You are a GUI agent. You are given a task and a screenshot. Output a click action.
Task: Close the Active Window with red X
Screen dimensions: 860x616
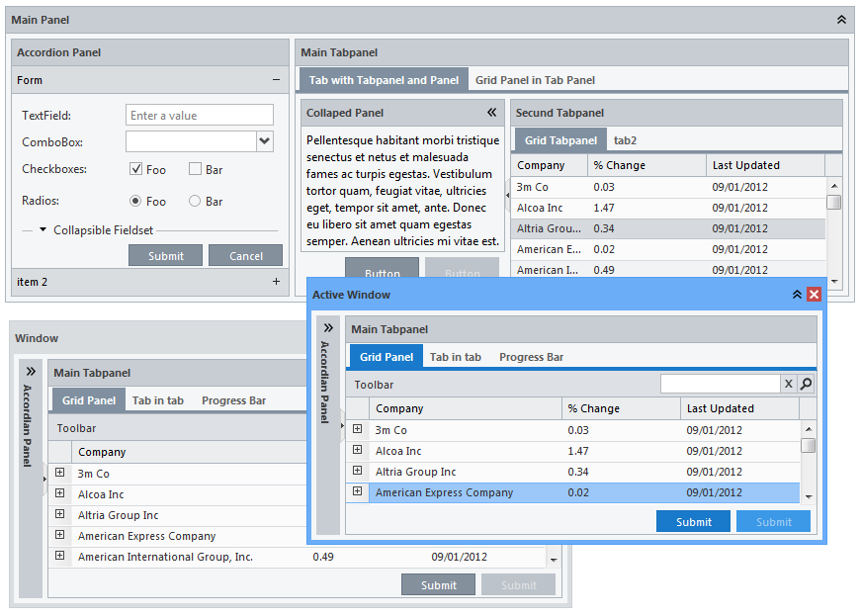(814, 295)
